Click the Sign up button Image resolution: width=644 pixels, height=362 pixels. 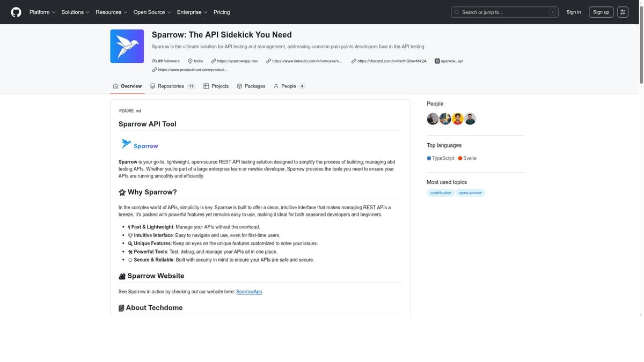point(601,12)
